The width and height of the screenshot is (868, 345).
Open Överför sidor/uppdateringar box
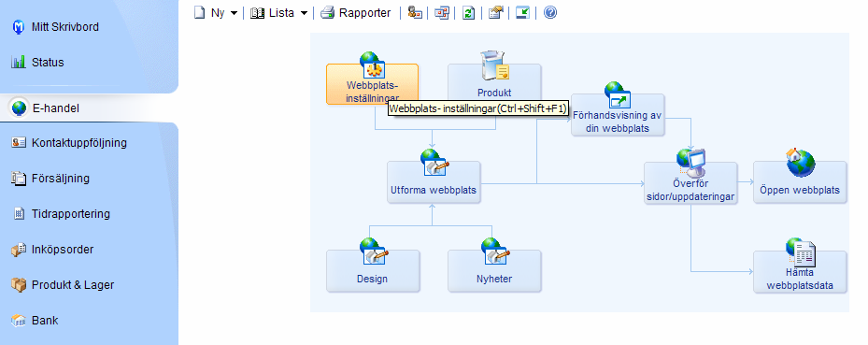(x=690, y=182)
